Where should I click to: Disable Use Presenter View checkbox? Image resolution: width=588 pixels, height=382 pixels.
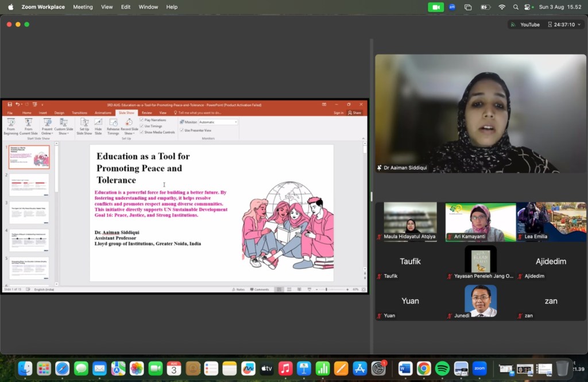pyautogui.click(x=182, y=130)
